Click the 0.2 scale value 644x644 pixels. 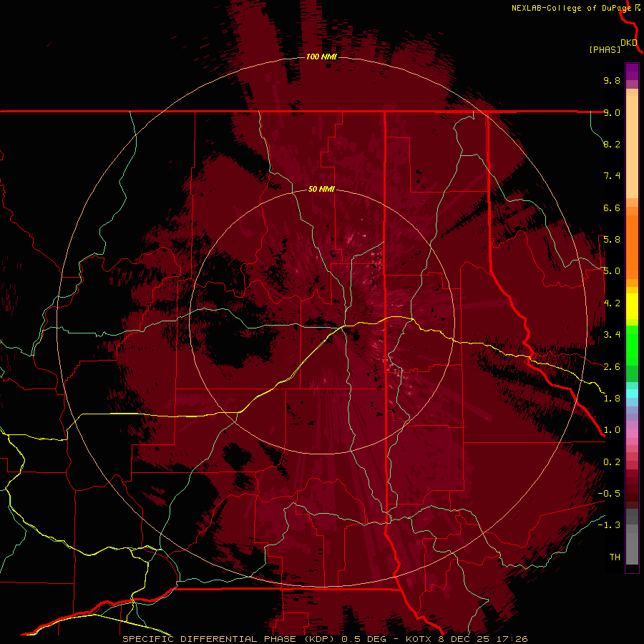coord(612,462)
